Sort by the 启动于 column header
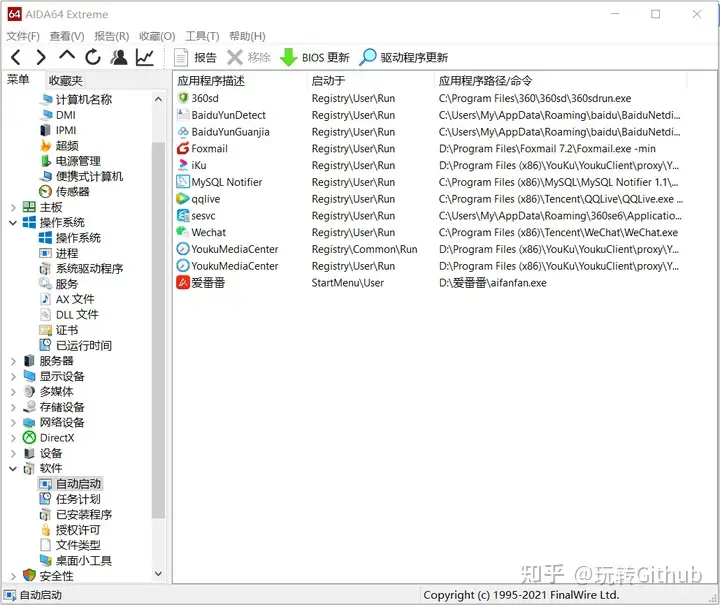720x605 pixels. coord(370,81)
